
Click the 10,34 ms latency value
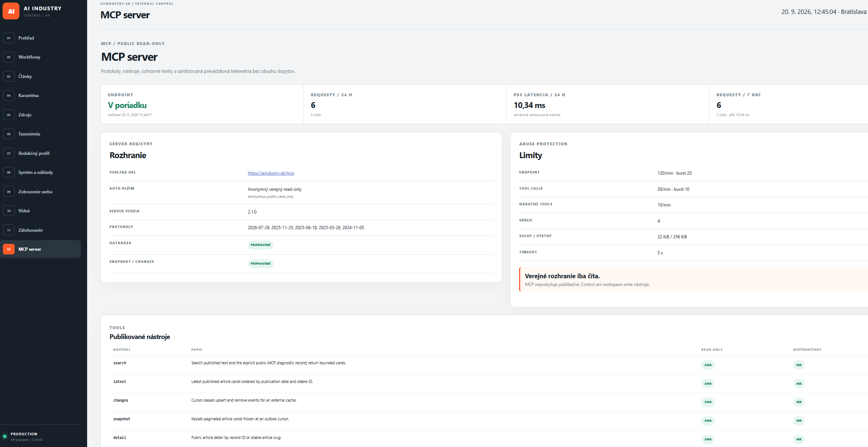[x=529, y=105]
